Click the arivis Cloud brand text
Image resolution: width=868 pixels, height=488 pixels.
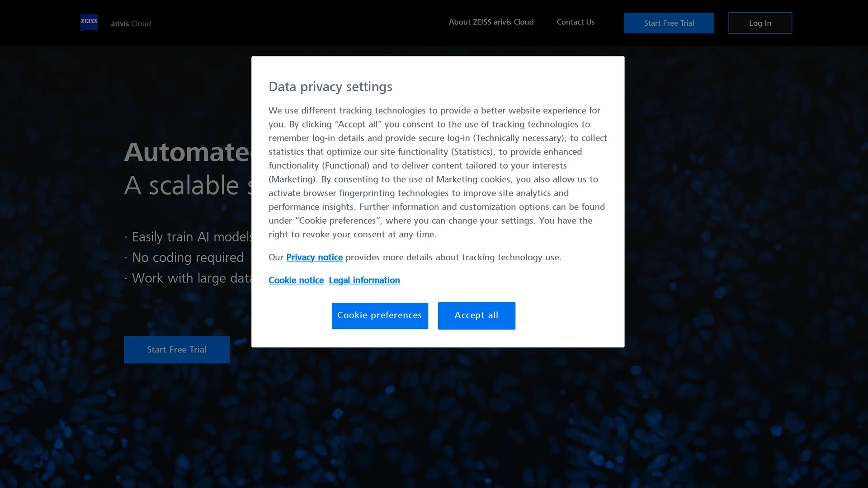tap(131, 23)
